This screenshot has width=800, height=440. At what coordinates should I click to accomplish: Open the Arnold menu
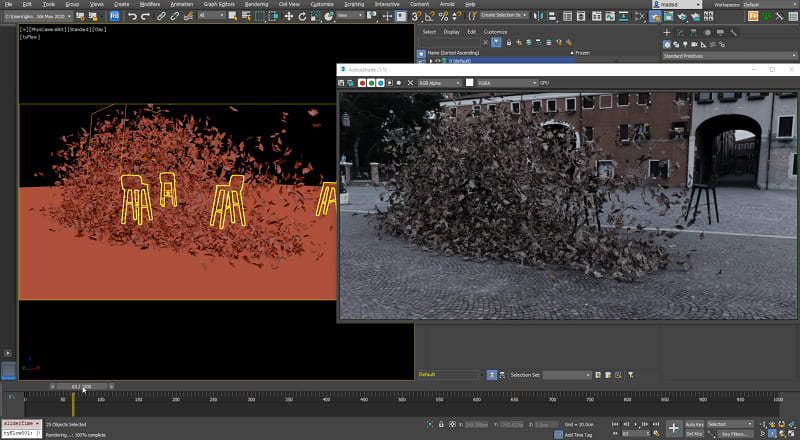tap(447, 4)
